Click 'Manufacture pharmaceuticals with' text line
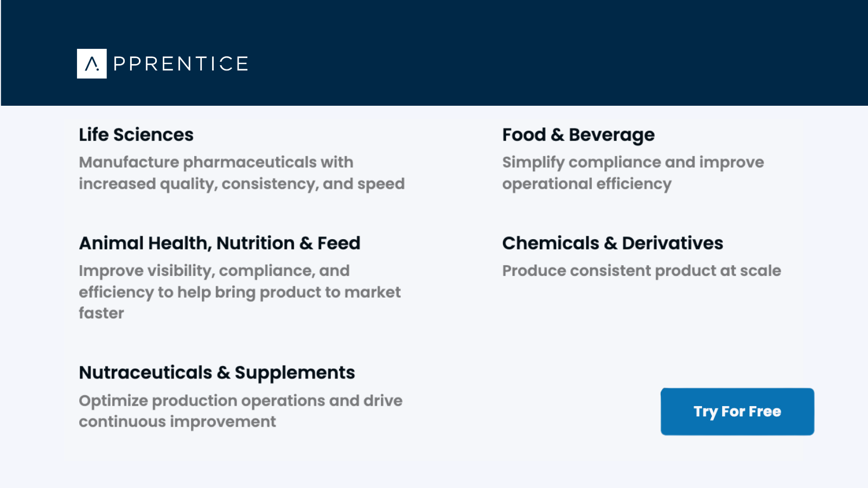Screen dimensions: 868x488 point(216,162)
